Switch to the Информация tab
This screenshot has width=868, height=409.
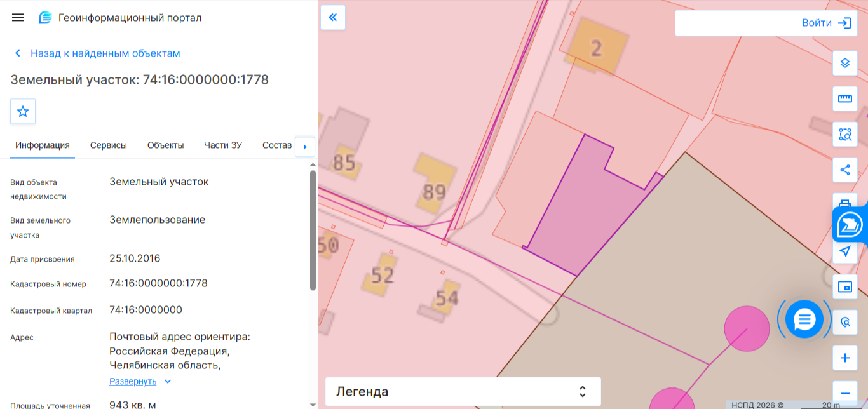point(43,145)
